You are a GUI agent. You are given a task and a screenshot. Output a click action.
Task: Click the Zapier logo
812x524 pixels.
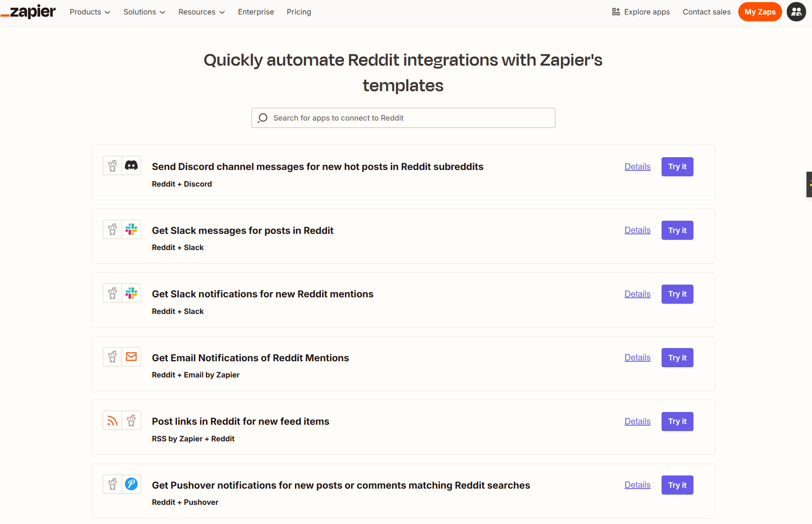tap(29, 12)
